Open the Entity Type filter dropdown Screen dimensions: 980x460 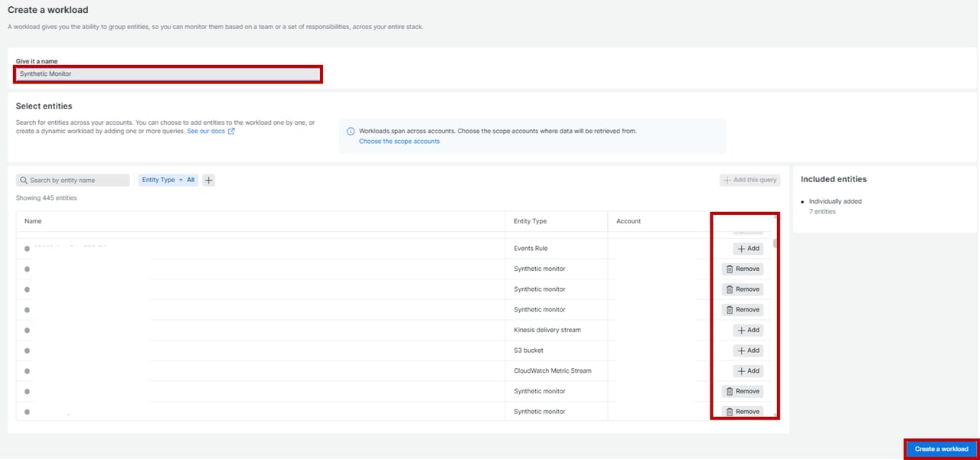coord(168,181)
